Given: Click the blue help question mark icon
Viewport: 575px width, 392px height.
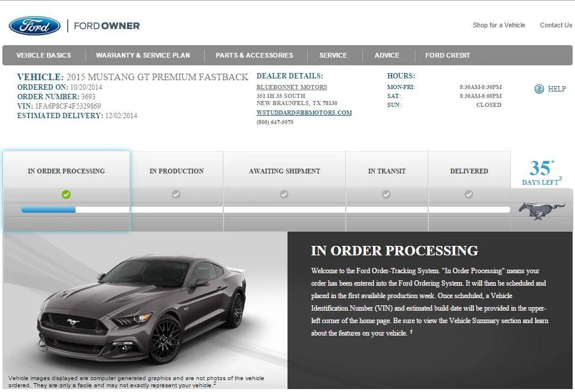Looking at the screenshot, I should click(539, 88).
